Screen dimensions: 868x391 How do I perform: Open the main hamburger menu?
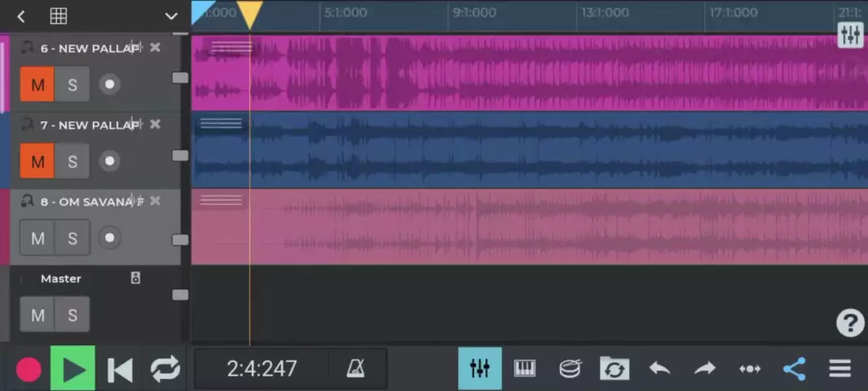(840, 369)
